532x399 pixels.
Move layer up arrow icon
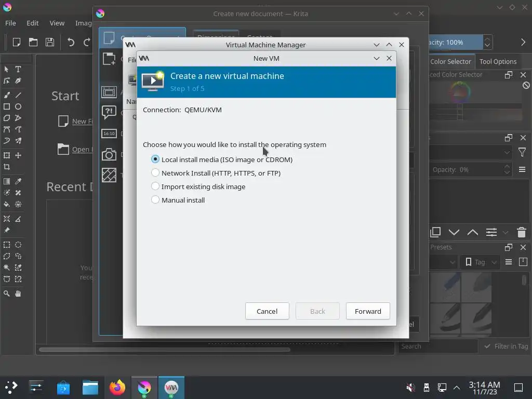pyautogui.click(x=473, y=232)
